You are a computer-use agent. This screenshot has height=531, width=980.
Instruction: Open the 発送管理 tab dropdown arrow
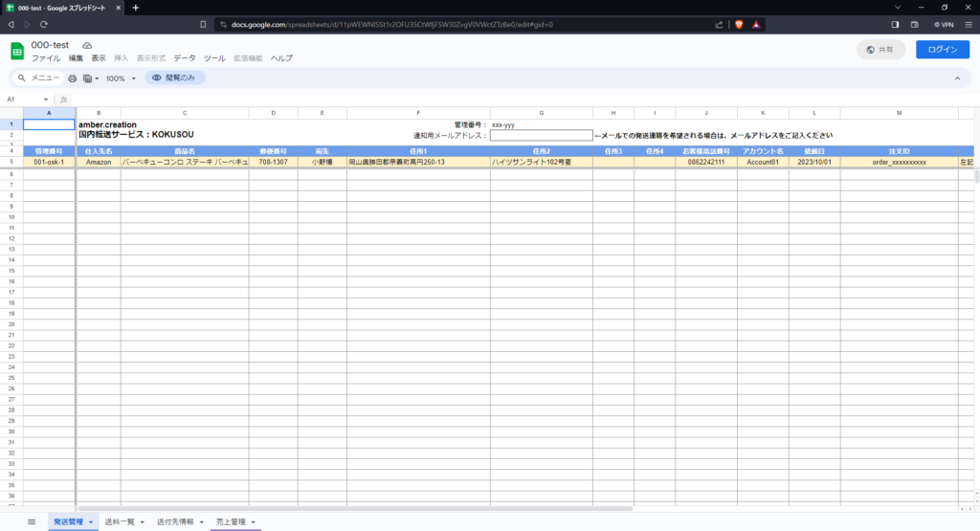point(91,522)
